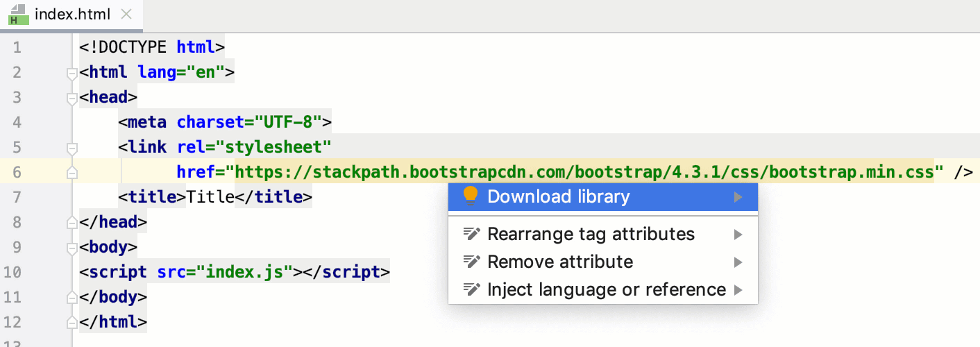980x347 pixels.
Task: Open the Inject language or reference submenu arrow
Action: [x=738, y=289]
